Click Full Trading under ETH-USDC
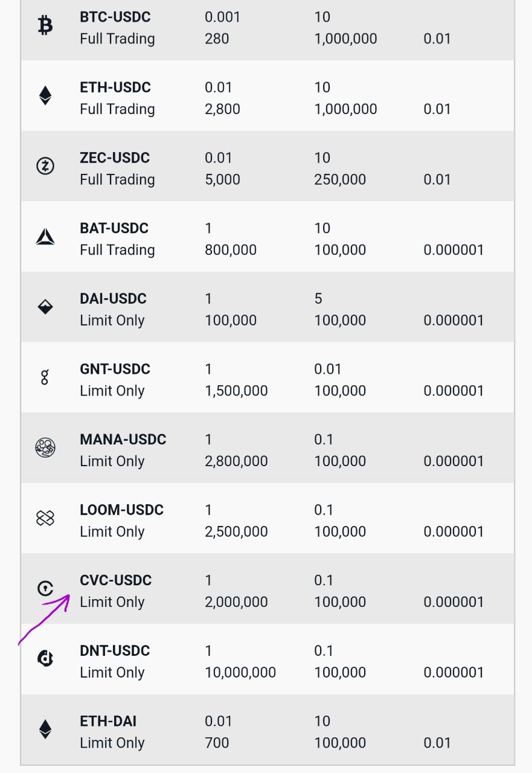532x773 pixels. click(117, 109)
